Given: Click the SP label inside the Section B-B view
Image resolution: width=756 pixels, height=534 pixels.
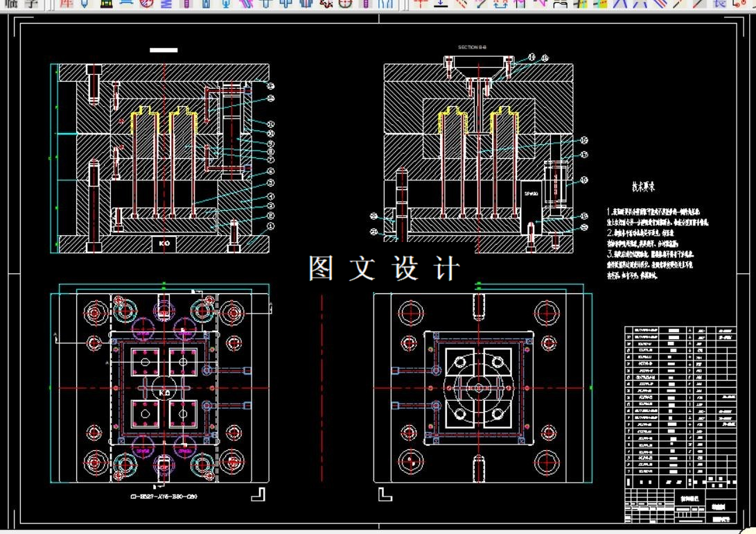Looking at the screenshot, I should click(x=531, y=193).
